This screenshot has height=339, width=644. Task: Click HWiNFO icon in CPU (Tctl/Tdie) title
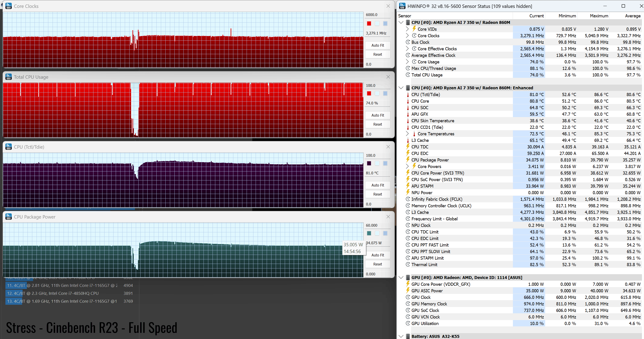(9, 147)
